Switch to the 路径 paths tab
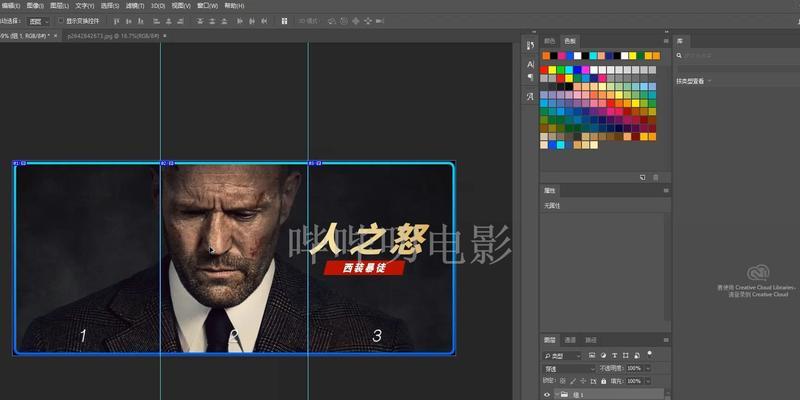The width and height of the screenshot is (800, 400). 590,340
